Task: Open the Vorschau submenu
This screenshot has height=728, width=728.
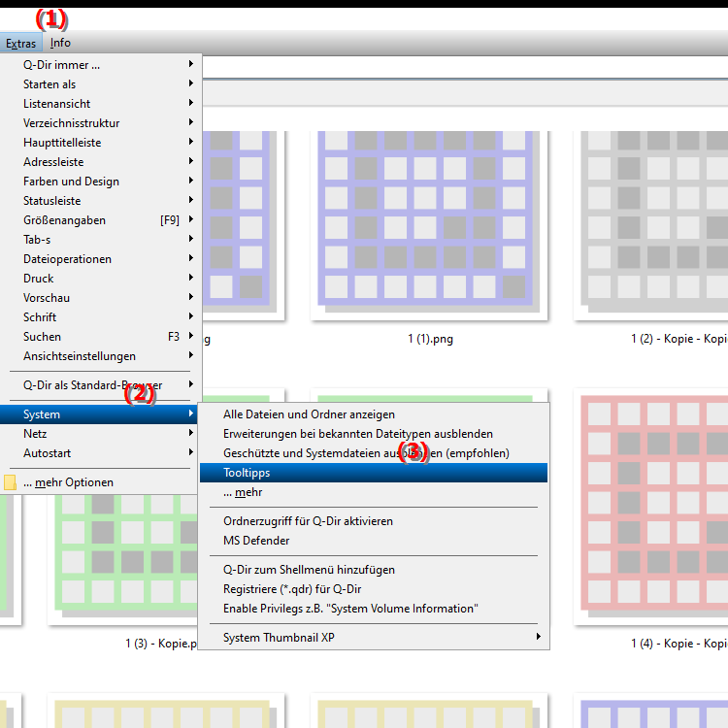Action: [x=101, y=298]
